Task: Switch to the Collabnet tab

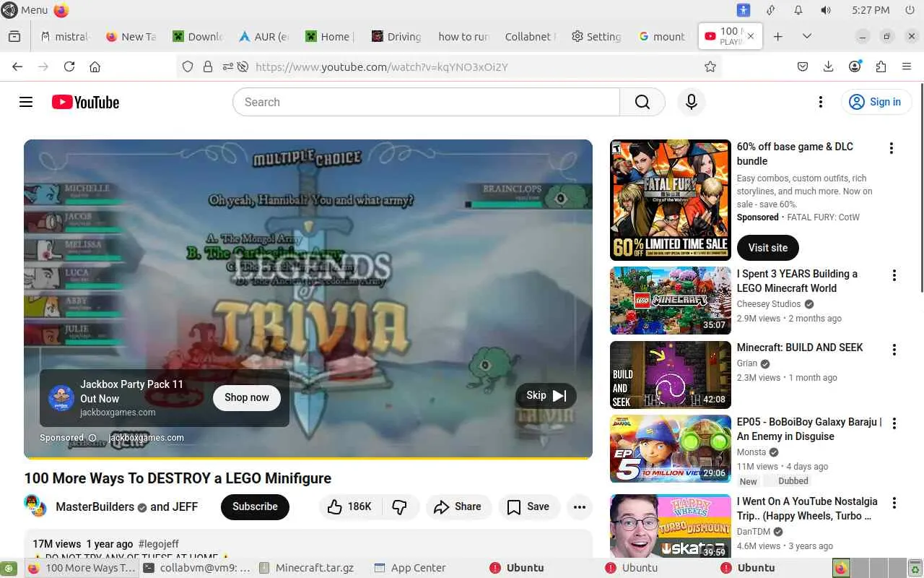Action: click(x=528, y=36)
